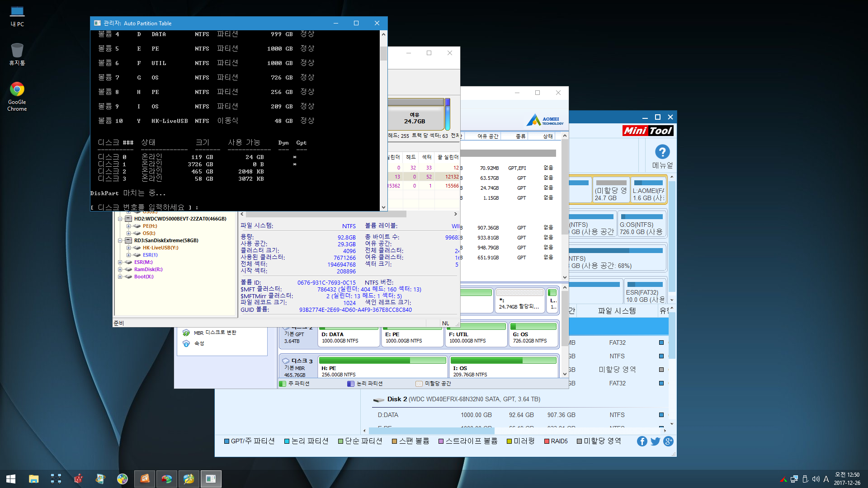Image resolution: width=868 pixels, height=488 pixels.
Task: Open the colorful circle app on taskbar
Action: click(x=123, y=479)
